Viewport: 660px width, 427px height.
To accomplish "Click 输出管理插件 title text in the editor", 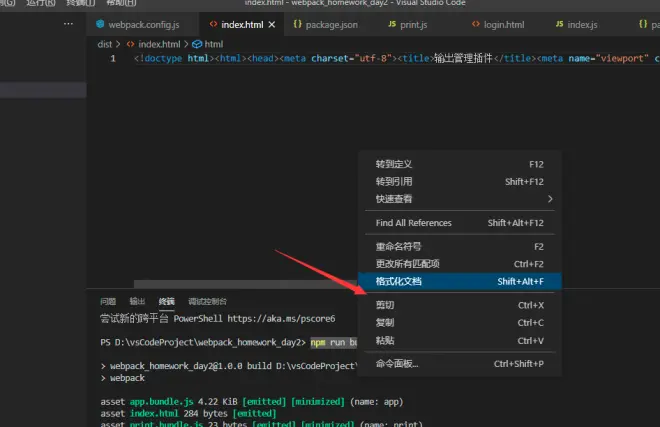I will (463, 58).
